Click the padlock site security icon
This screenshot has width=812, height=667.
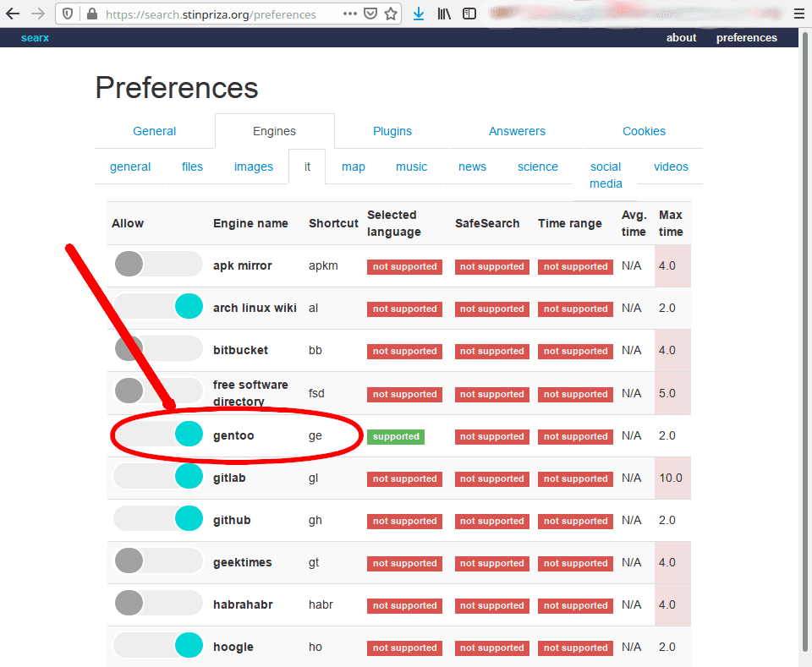91,14
